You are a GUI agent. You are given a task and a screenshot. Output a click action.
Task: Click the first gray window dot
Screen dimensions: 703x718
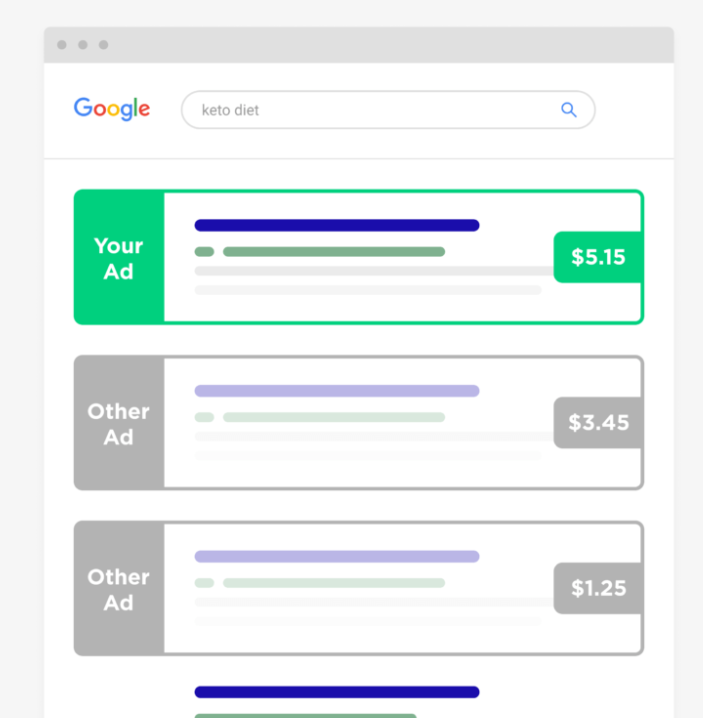coord(62,44)
